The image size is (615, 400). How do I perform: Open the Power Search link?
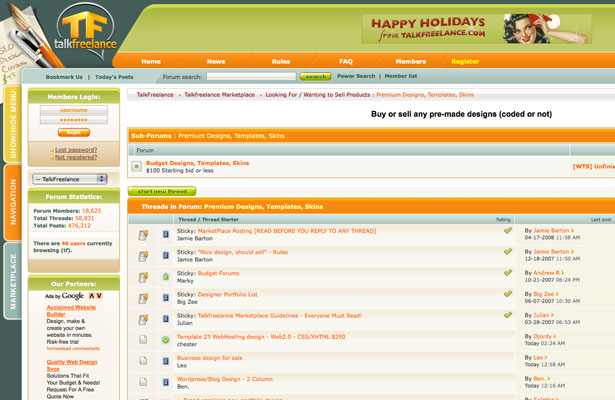[356, 76]
